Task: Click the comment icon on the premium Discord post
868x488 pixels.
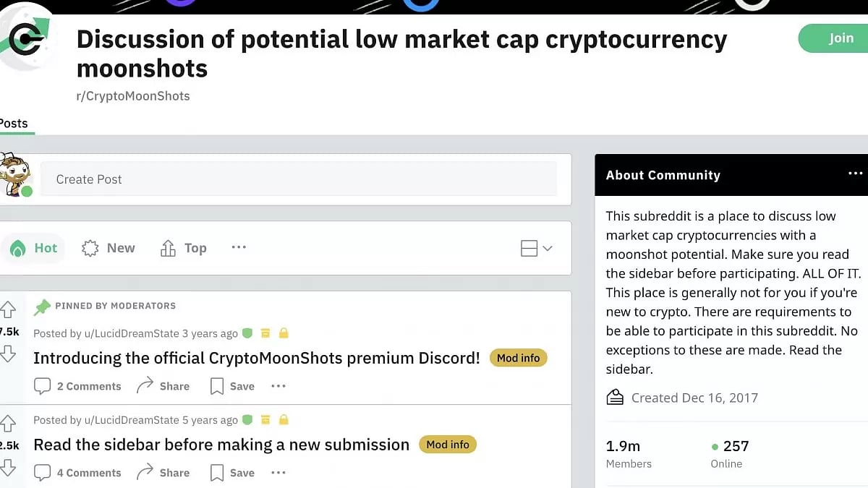Action: (x=43, y=385)
